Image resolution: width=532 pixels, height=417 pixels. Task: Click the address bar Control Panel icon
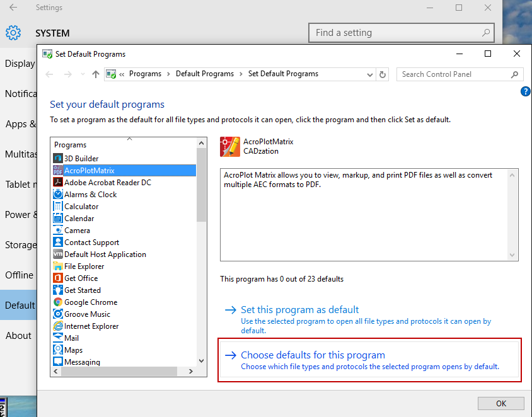[x=111, y=74]
